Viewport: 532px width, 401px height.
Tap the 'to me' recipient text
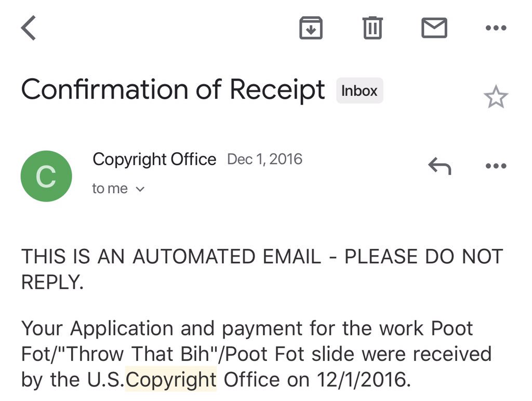click(x=110, y=189)
